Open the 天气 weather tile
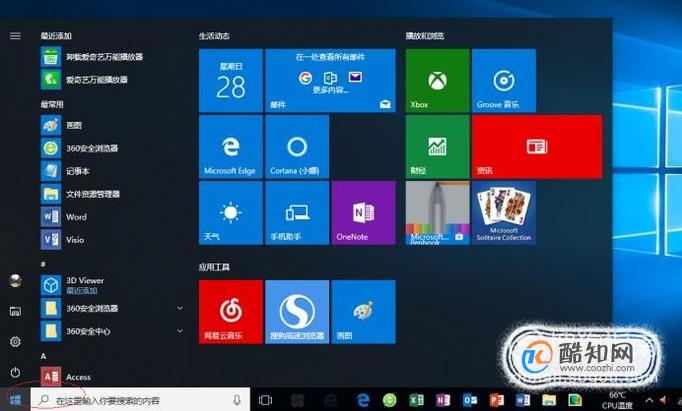This screenshot has height=411, width=682. tap(231, 213)
